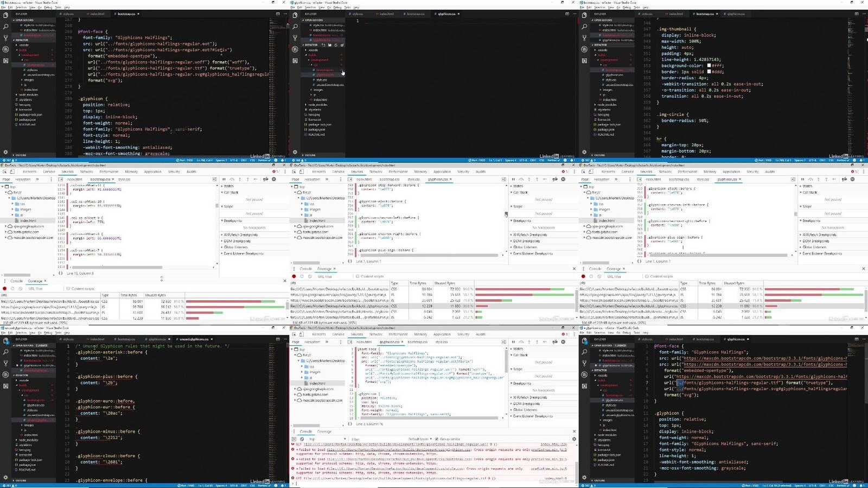Screen dimensions: 868x488
Task: Toggle the Group similar checkbox in console
Action: (436, 439)
